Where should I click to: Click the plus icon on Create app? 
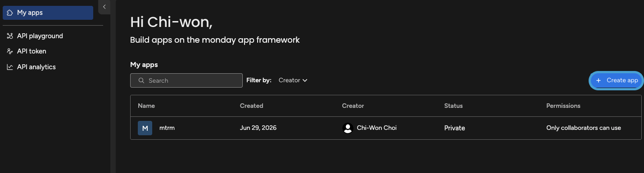pos(599,80)
